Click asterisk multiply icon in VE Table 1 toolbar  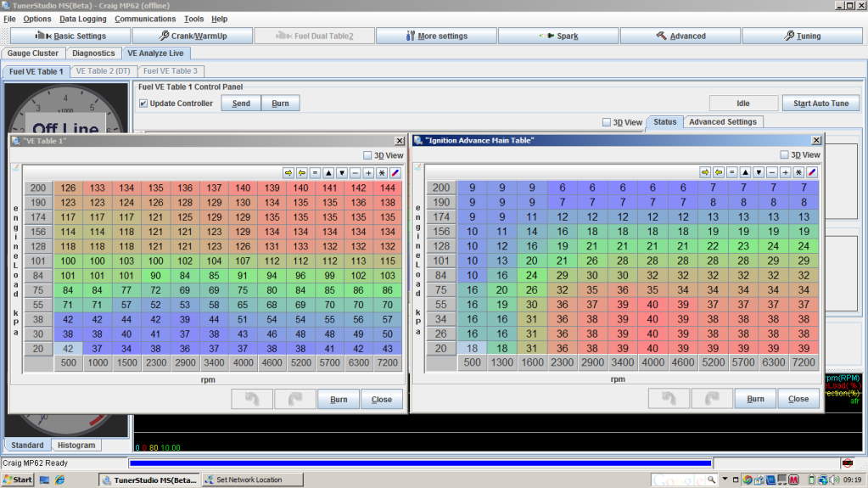(382, 173)
